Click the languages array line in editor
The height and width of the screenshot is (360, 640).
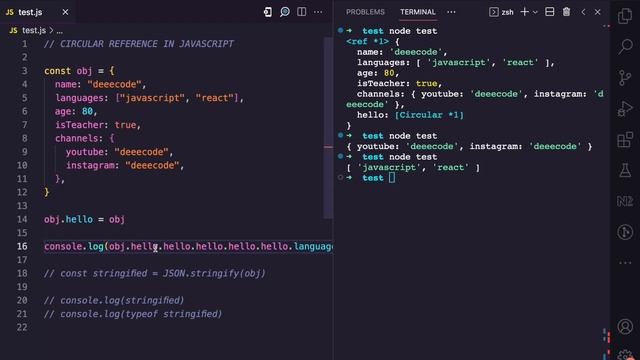[x=149, y=98]
